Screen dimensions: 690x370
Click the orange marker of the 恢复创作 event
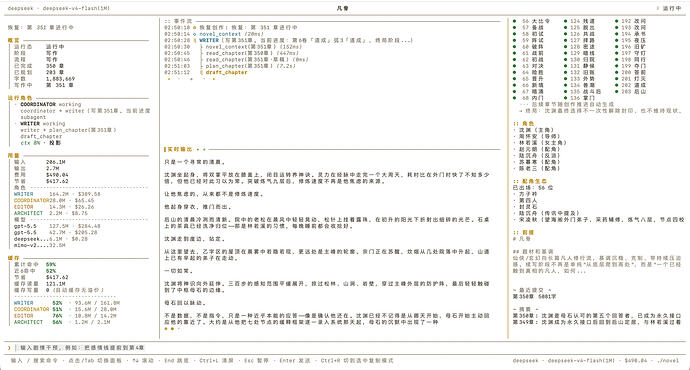coord(195,27)
